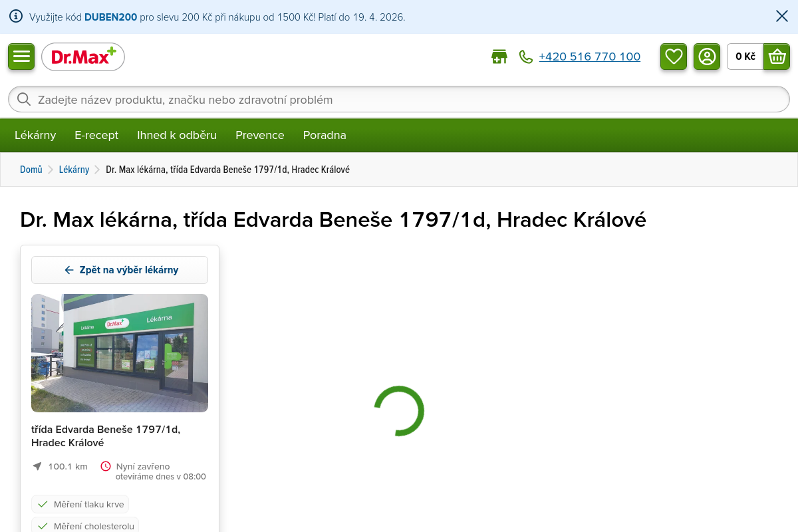Call the +420 516 770 100 link
The image size is (798, 532).
pos(589,57)
